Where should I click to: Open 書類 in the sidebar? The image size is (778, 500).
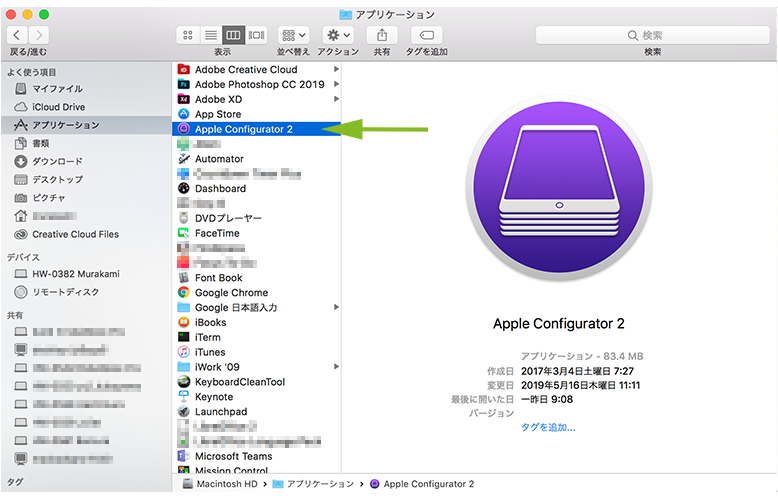click(x=32, y=143)
